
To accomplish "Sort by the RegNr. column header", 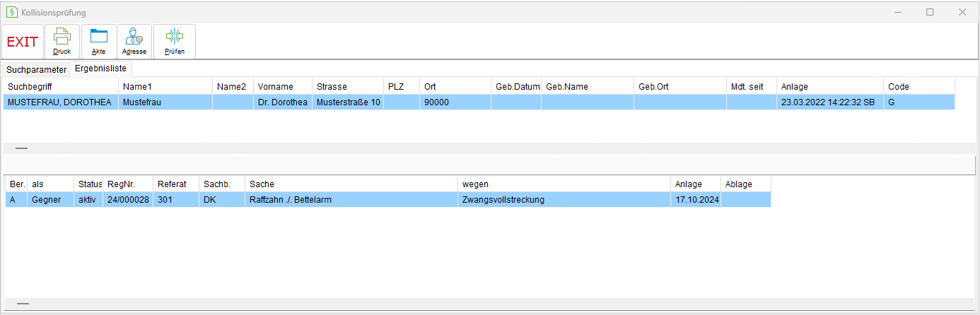I will (x=128, y=184).
